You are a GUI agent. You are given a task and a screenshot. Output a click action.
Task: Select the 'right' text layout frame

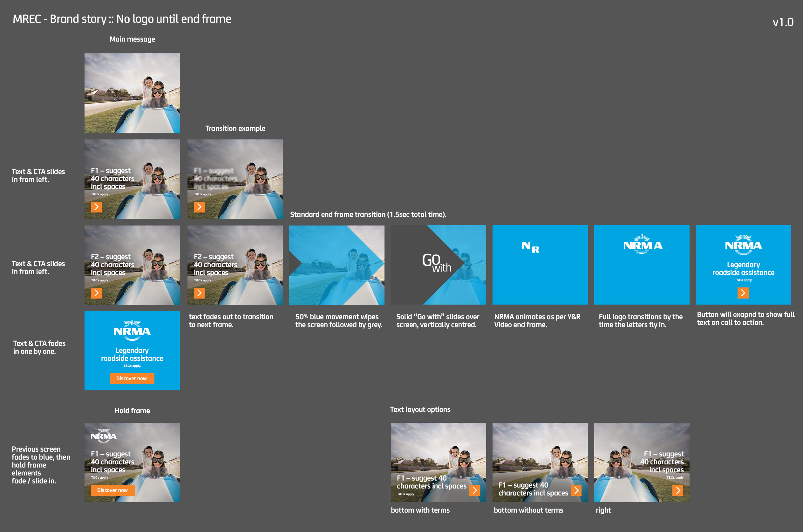(642, 462)
